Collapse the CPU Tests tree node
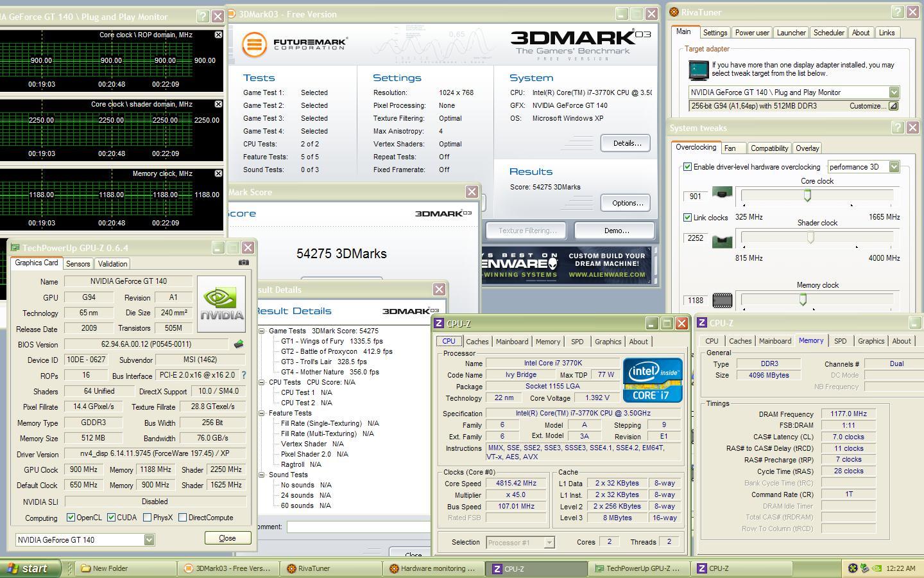The width and height of the screenshot is (924, 578). (262, 382)
